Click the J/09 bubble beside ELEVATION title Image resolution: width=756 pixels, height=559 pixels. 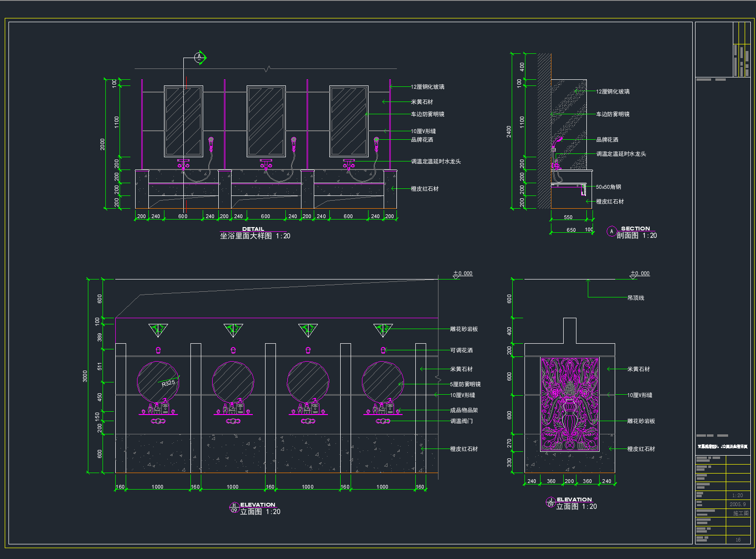pyautogui.click(x=550, y=502)
